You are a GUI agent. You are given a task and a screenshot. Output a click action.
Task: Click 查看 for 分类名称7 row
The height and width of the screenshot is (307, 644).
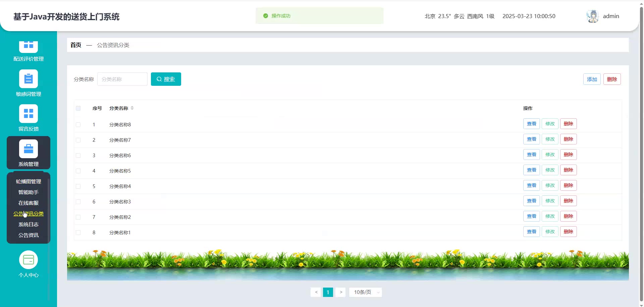click(532, 139)
